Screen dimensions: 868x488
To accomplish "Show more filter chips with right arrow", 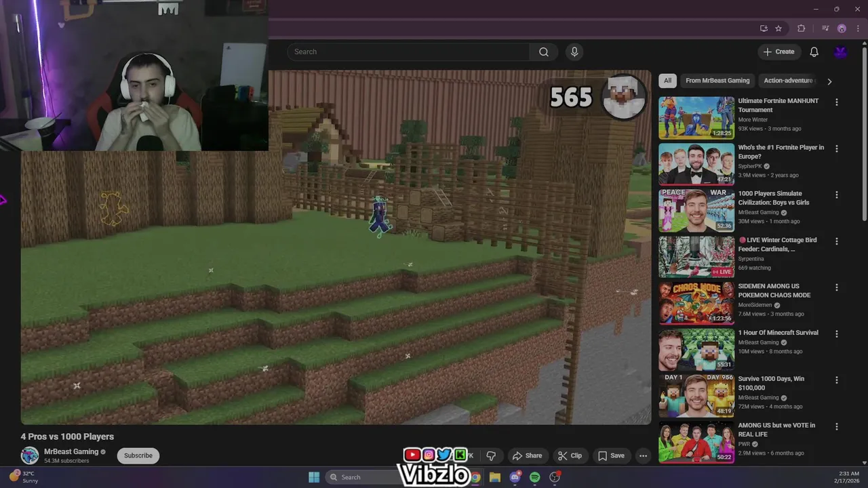I will [829, 81].
